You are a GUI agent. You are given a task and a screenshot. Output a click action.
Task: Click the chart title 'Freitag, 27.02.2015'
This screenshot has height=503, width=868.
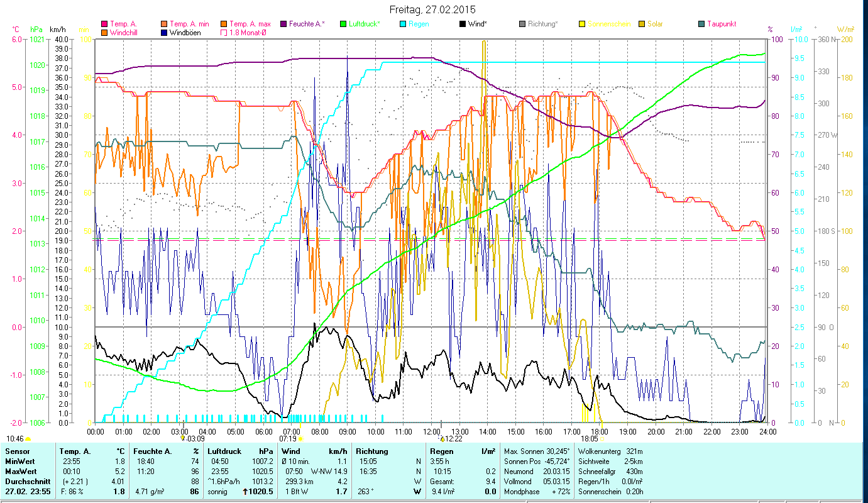pyautogui.click(x=434, y=10)
